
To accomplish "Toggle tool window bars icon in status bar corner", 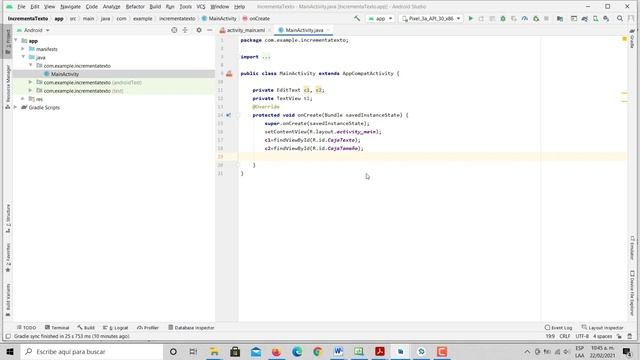I will click(8, 336).
